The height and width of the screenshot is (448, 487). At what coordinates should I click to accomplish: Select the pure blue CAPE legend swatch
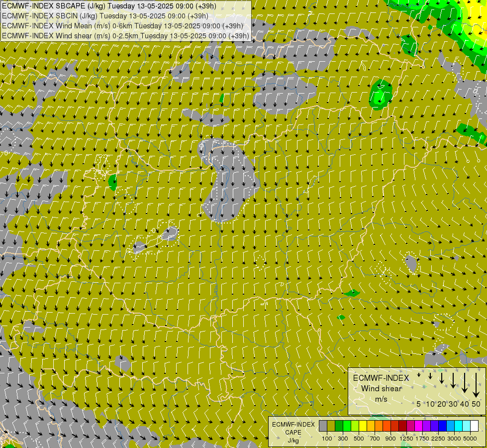coord(443,426)
